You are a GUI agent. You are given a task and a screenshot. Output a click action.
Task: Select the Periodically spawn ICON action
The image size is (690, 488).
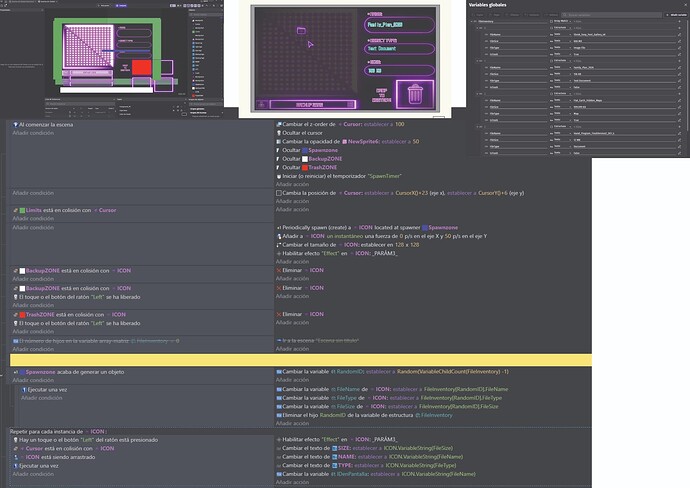pyautogui.click(x=370, y=228)
